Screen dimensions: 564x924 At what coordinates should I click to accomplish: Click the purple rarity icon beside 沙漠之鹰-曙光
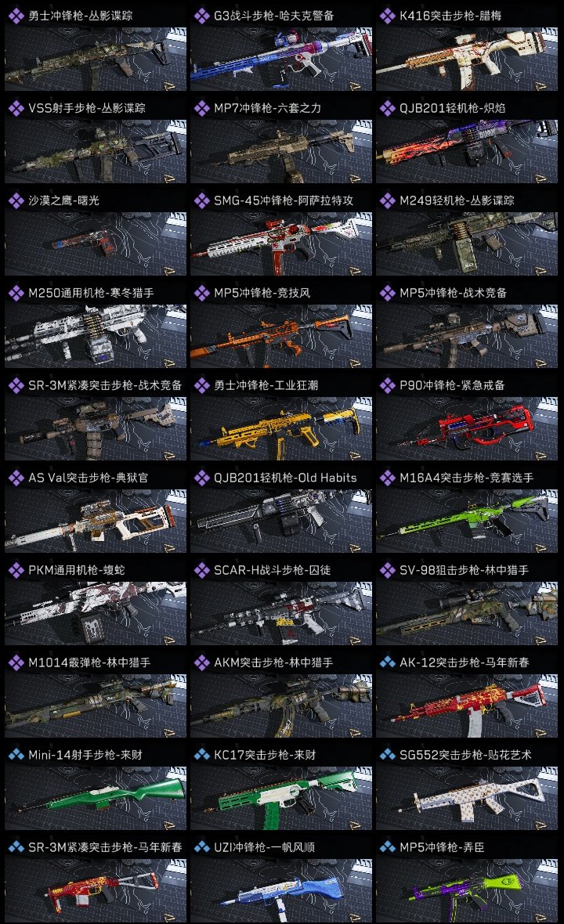tap(16, 200)
